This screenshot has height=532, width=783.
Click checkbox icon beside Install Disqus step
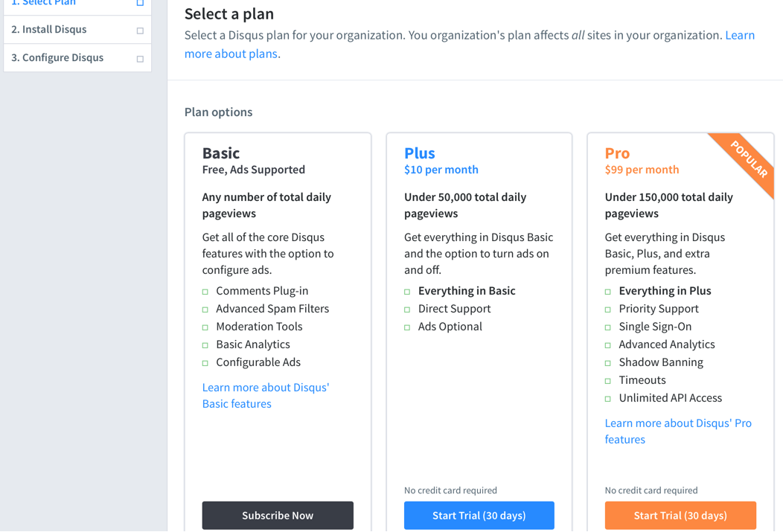coord(140,31)
